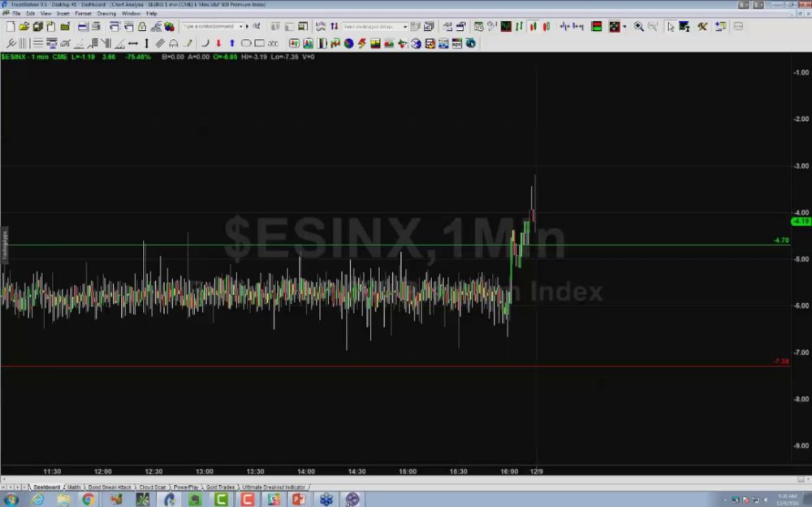Screen dimensions: 812x507
Task: Open the Insert menu
Action: coord(63,14)
